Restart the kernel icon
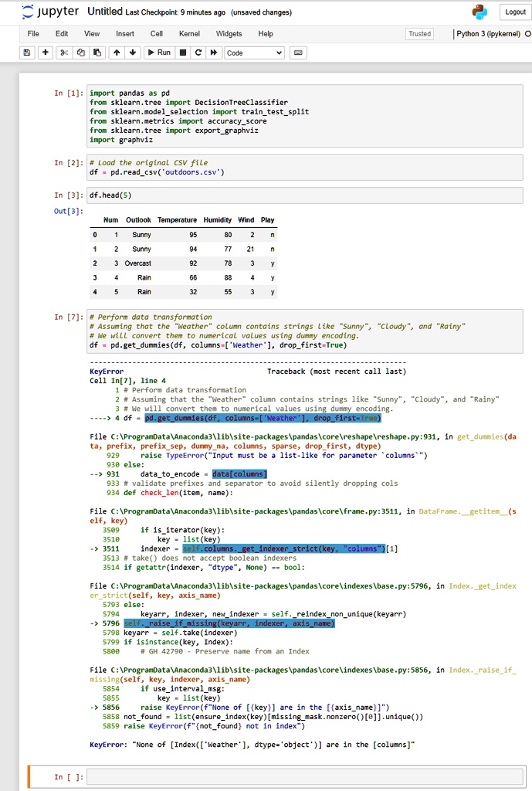Viewport: 532px width, 791px height. coord(198,53)
